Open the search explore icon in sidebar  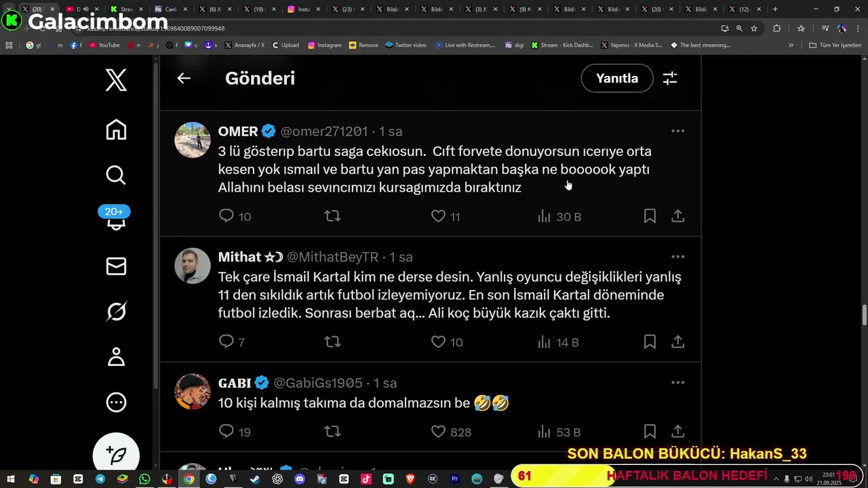click(116, 175)
